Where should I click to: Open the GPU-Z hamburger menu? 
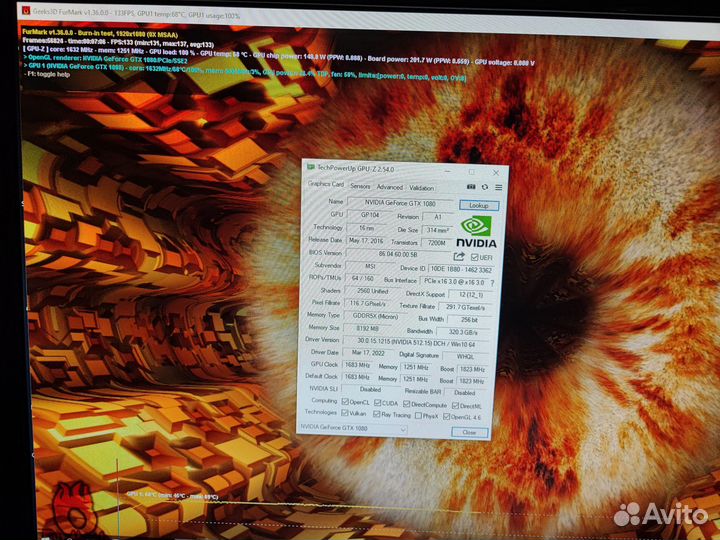point(498,186)
